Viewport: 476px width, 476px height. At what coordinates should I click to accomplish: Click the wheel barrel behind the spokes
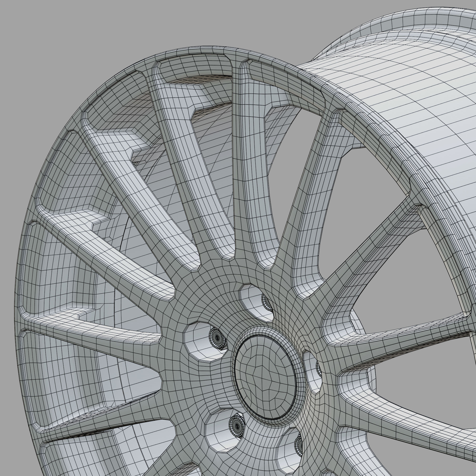[394, 104]
